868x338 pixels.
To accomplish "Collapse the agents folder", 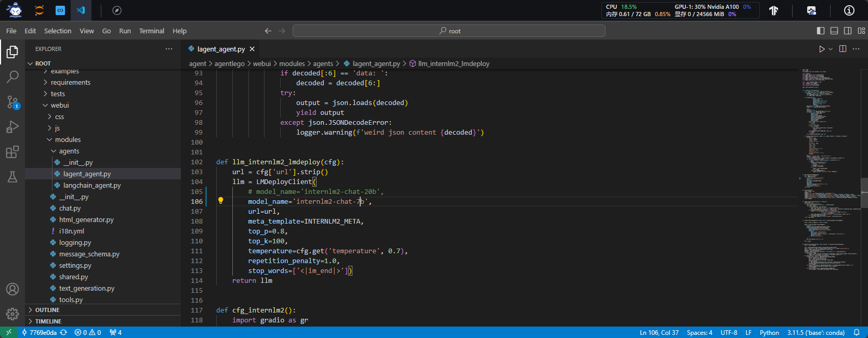I will click(x=103, y=151).
